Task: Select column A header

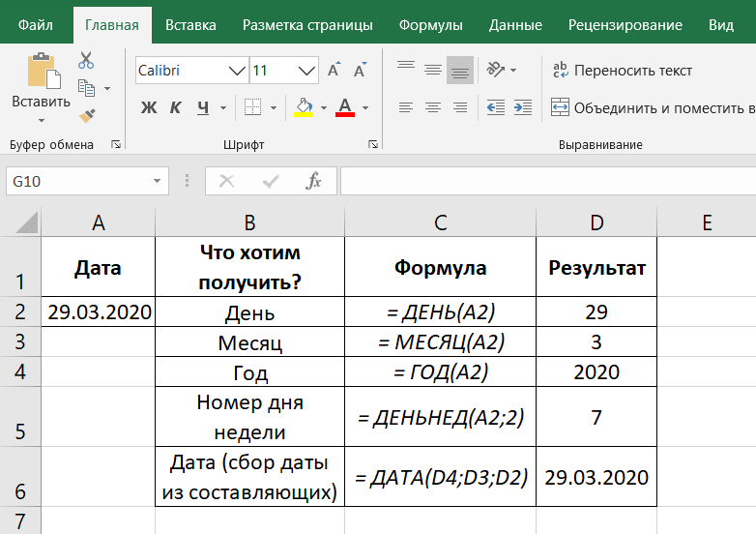Action: pyautogui.click(x=99, y=222)
